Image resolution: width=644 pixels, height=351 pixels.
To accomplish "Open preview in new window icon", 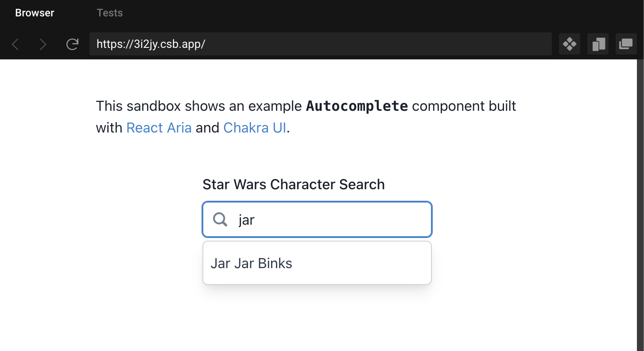I will click(626, 44).
